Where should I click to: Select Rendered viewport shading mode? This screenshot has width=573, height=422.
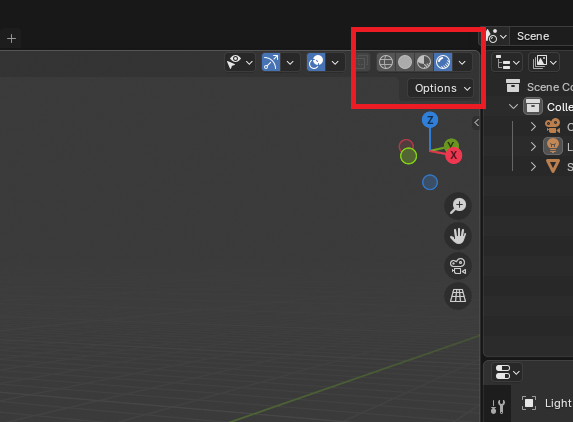pos(443,62)
